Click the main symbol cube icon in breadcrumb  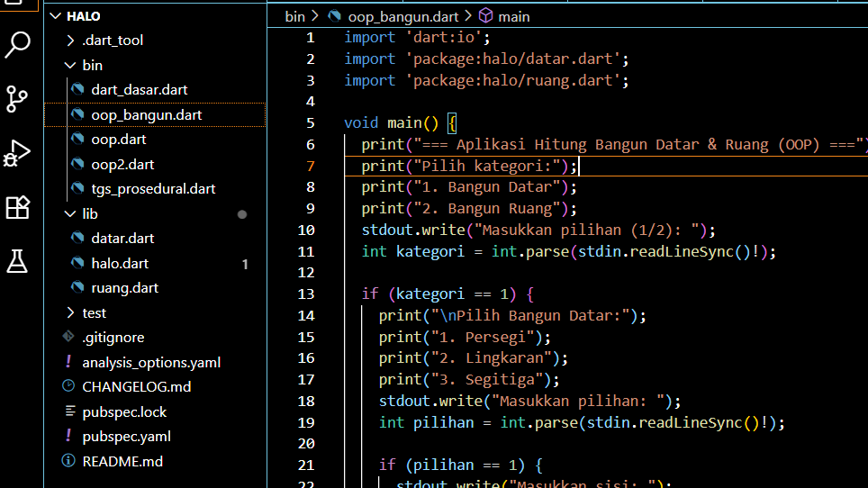(485, 16)
